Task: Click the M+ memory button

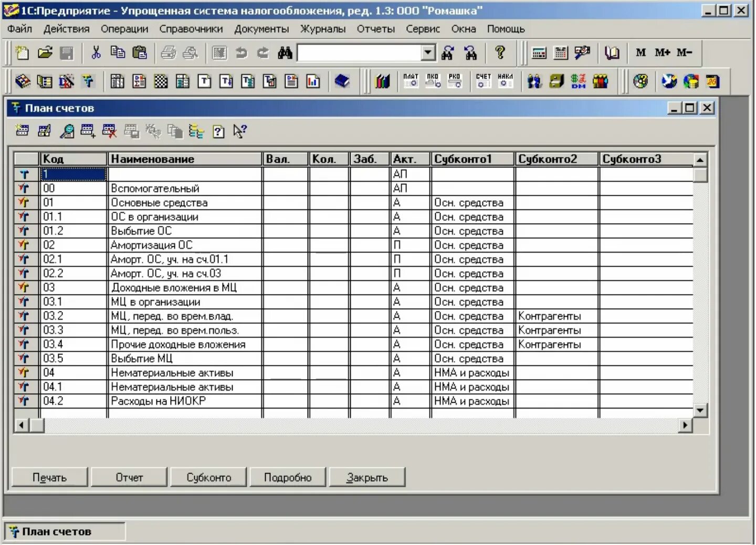Action: click(x=662, y=53)
